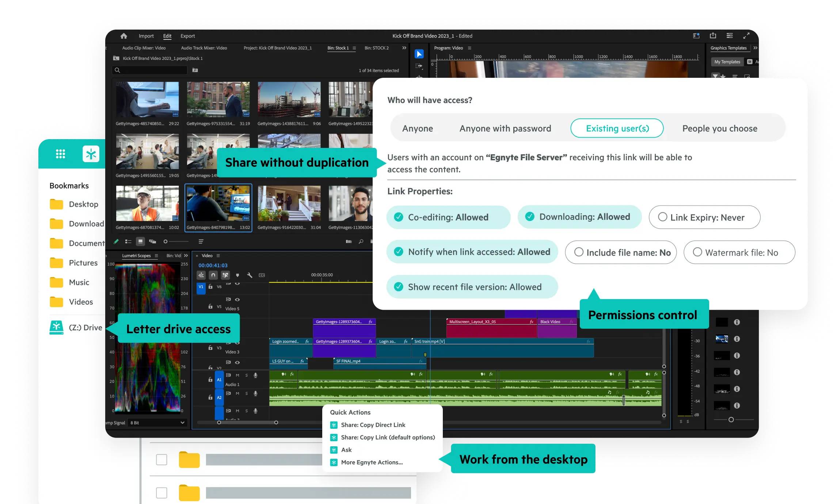
Task: Switch to the Export tab
Action: click(x=187, y=36)
